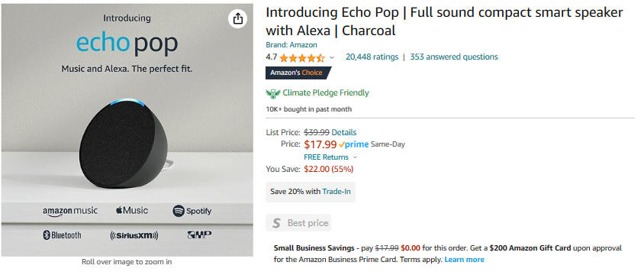
Task: Expand the rating breakdown chevron
Action: tap(332, 57)
